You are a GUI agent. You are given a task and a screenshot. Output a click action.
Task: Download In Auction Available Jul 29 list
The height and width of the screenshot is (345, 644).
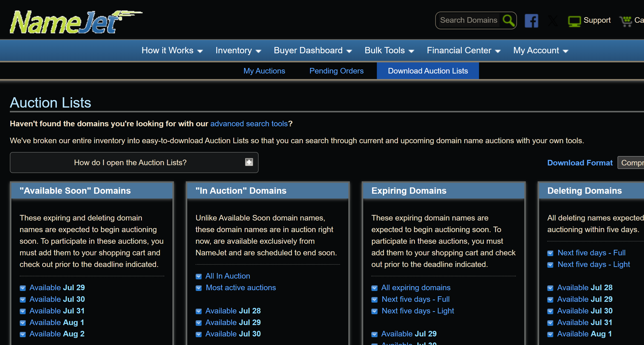tap(233, 323)
